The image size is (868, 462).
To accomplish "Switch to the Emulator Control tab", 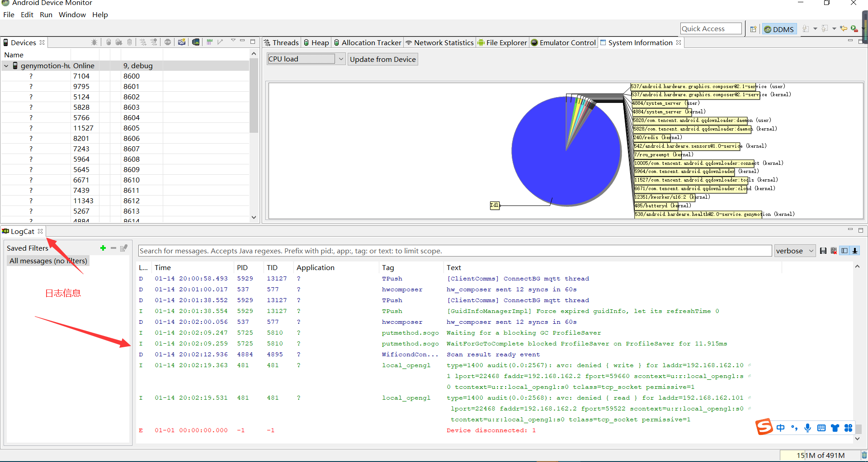I will (563, 42).
